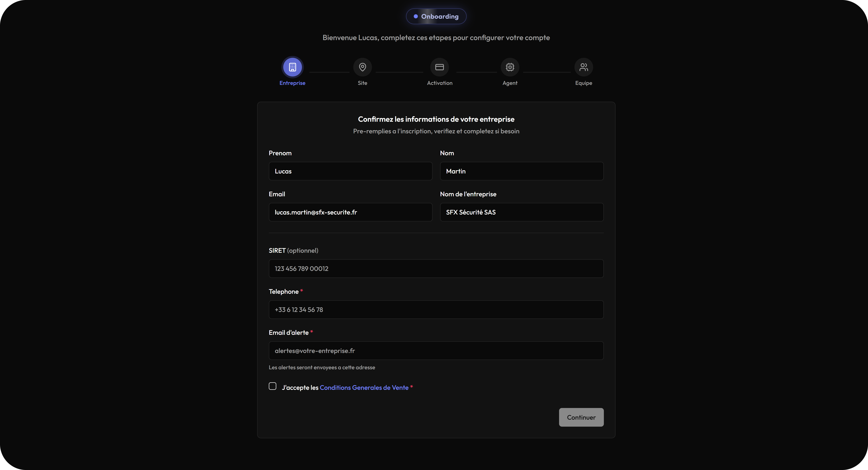Open the Activation card step icon
This screenshot has height=470, width=868.
(439, 67)
